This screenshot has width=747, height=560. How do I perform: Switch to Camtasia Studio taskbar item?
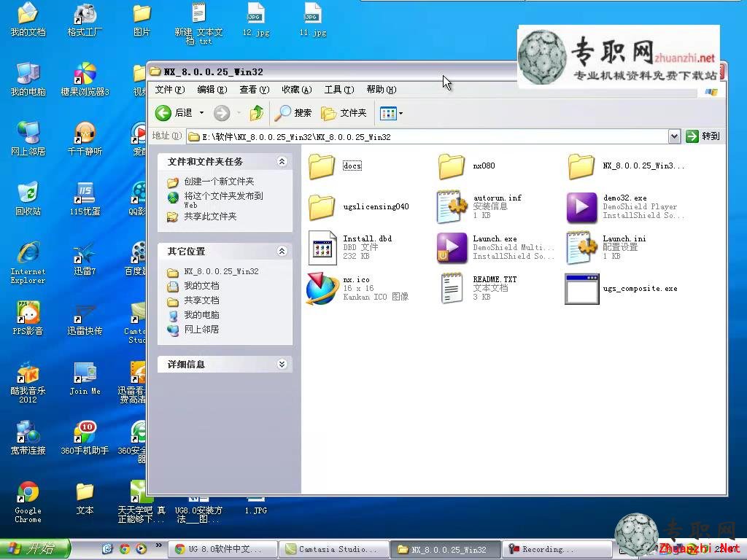(x=333, y=549)
